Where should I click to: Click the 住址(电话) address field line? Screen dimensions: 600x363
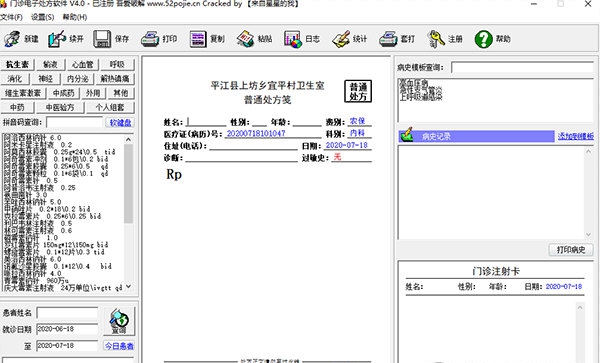(x=253, y=146)
